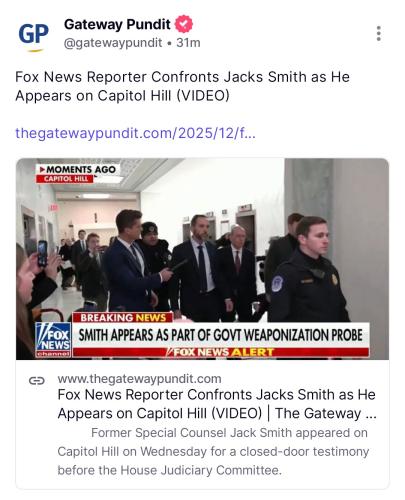Click the card description about Former Special Counsel

pos(213,451)
